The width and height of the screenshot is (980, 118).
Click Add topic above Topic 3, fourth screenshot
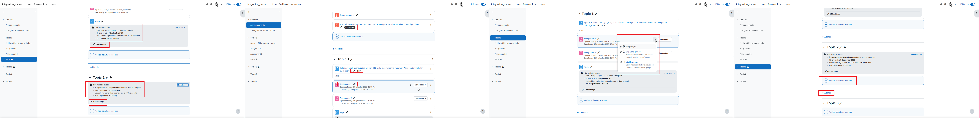tap(827, 93)
